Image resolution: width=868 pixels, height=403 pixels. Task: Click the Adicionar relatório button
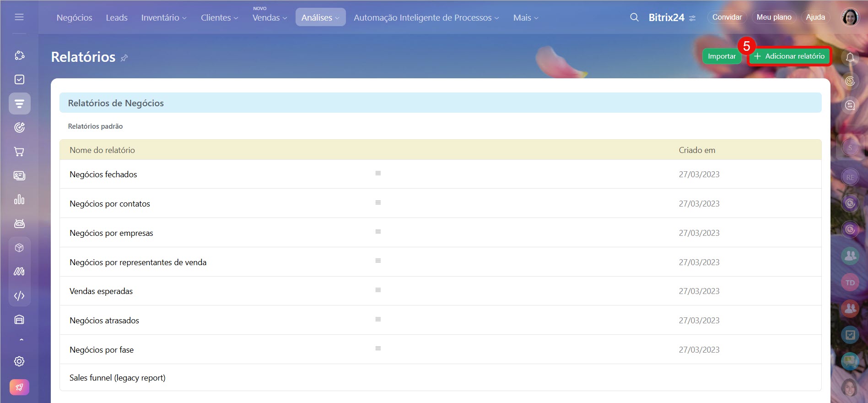click(x=790, y=56)
